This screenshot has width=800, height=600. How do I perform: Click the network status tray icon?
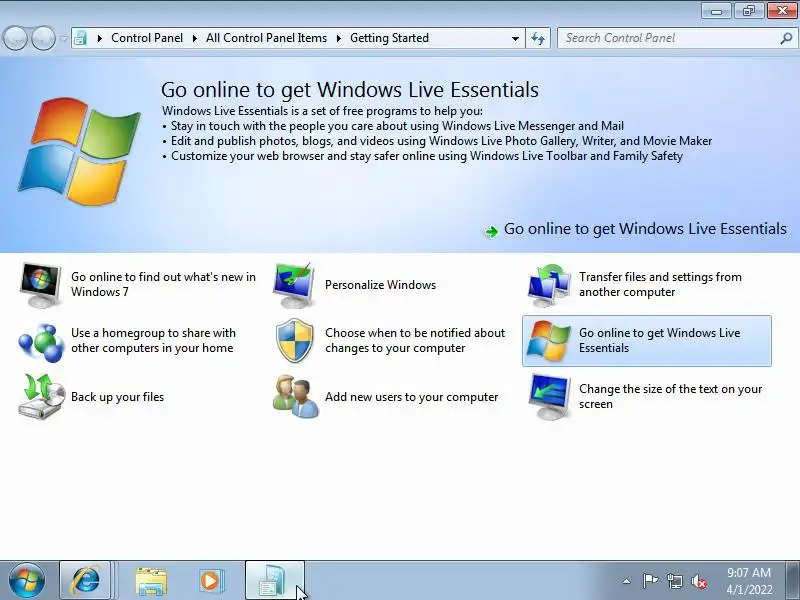[x=674, y=581]
